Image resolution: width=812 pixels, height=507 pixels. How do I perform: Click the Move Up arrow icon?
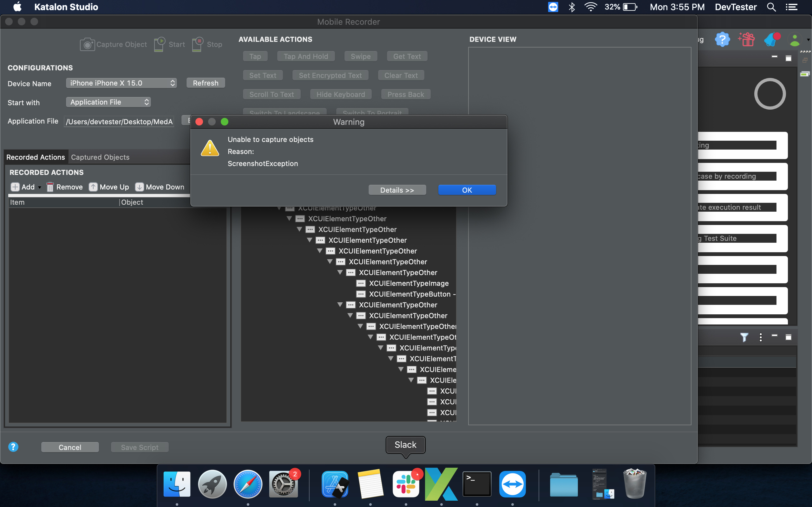pyautogui.click(x=93, y=187)
